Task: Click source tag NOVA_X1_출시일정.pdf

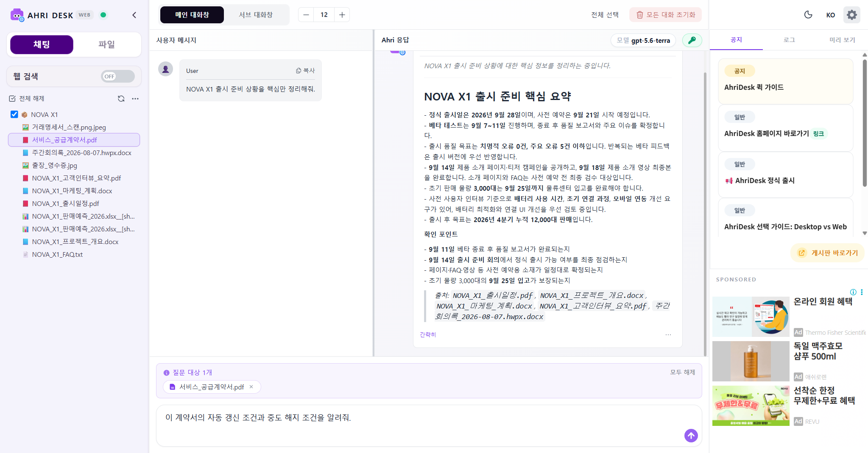Action: pos(493,295)
